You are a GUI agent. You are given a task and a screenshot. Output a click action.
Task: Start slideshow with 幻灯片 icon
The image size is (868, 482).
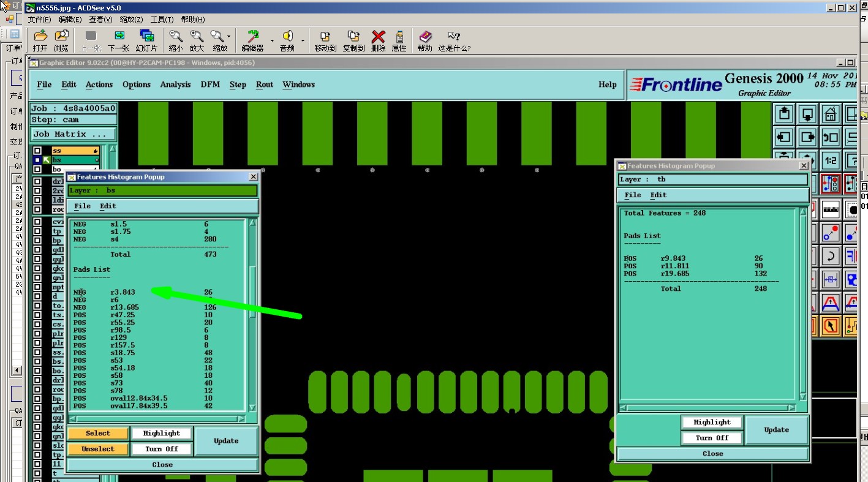(146, 40)
